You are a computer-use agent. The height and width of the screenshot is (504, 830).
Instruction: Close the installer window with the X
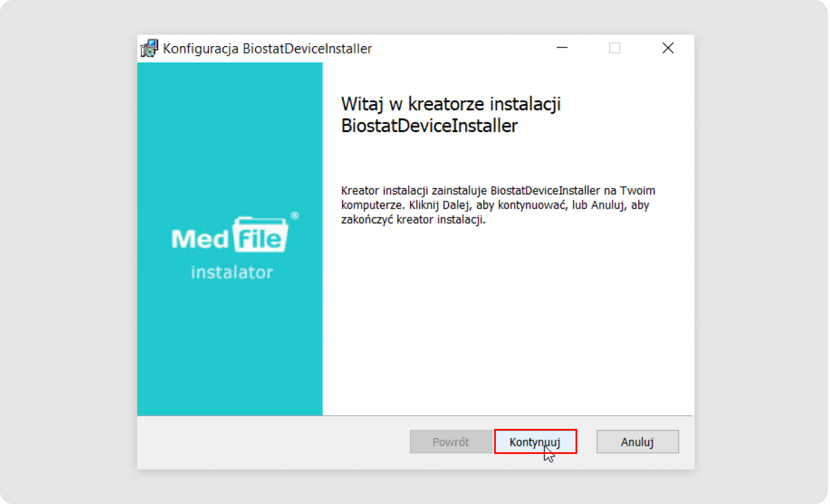[x=668, y=48]
